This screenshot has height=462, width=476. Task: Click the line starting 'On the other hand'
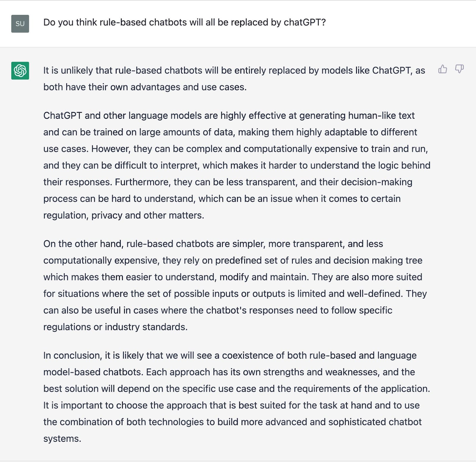tap(213, 244)
